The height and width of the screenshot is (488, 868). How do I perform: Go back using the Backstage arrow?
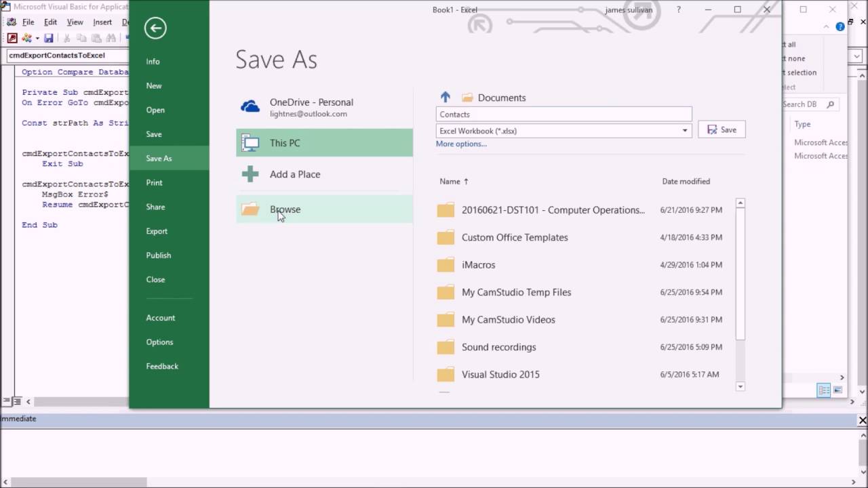(x=155, y=28)
